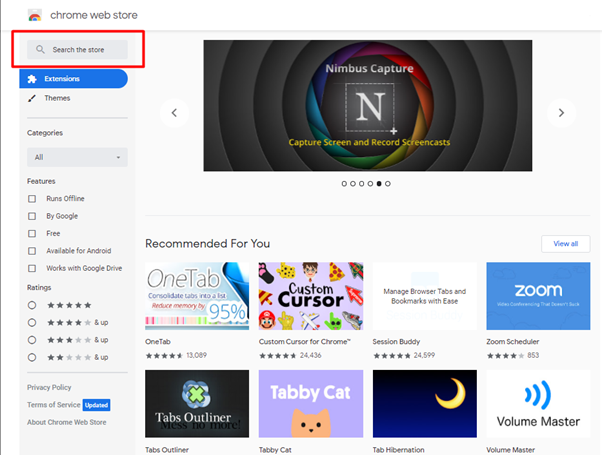Open Tab Hibernation moon thumbnail
Image resolution: width=602 pixels, height=455 pixels.
point(425,404)
